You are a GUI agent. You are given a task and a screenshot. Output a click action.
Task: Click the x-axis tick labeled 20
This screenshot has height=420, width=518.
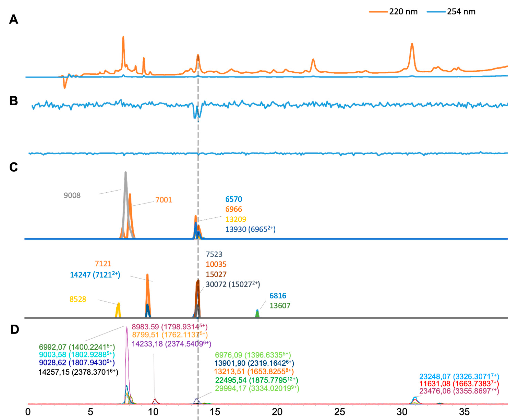click(x=277, y=412)
